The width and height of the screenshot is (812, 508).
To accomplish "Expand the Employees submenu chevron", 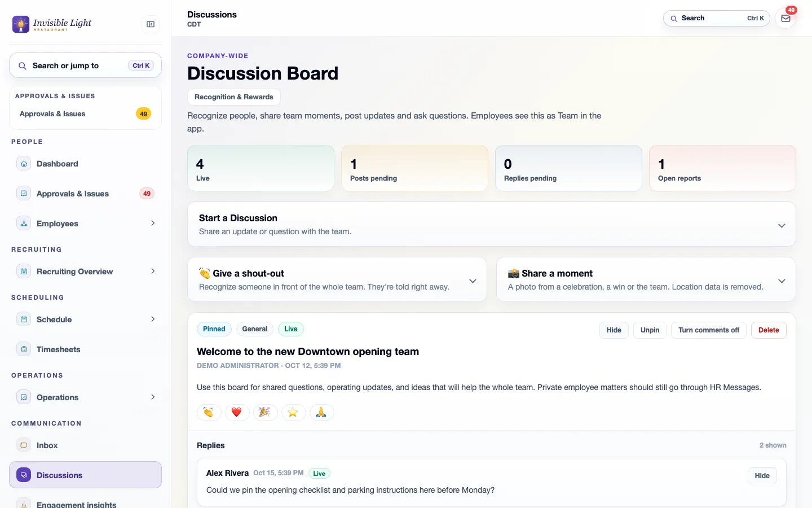I will click(x=153, y=224).
